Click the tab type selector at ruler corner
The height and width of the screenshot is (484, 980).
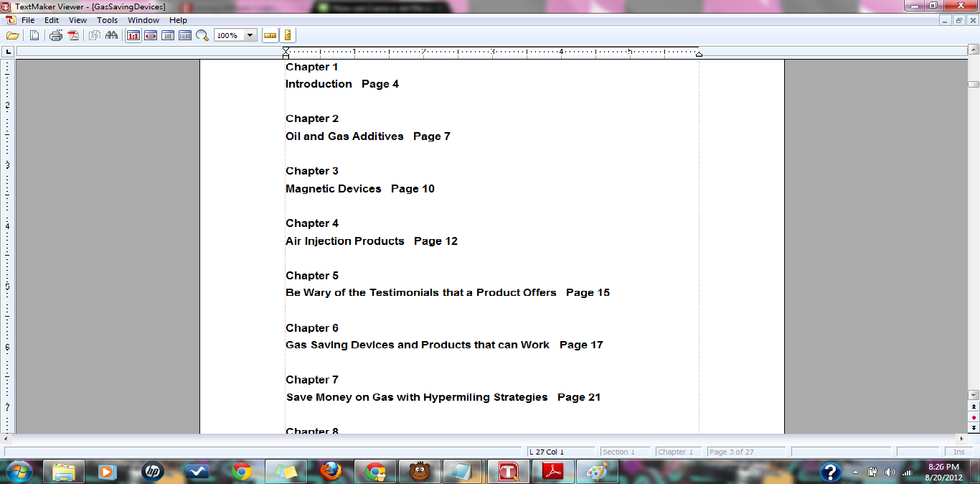point(8,52)
